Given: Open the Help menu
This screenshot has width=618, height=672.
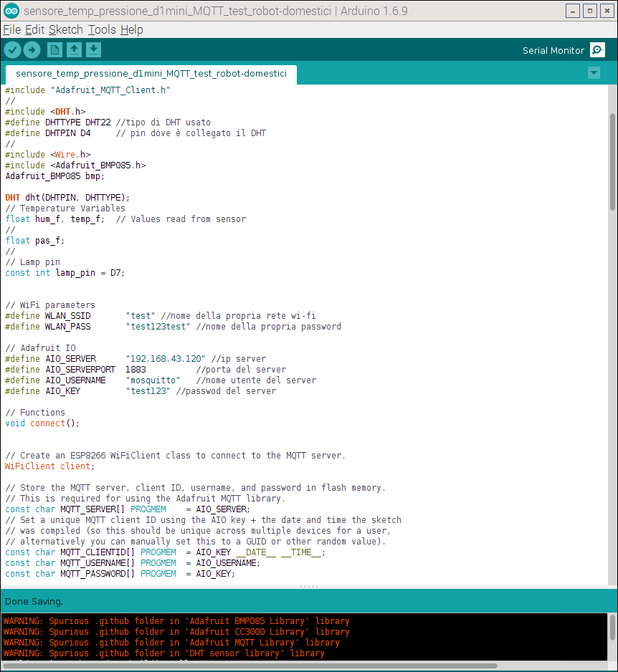Looking at the screenshot, I should pos(132,29).
